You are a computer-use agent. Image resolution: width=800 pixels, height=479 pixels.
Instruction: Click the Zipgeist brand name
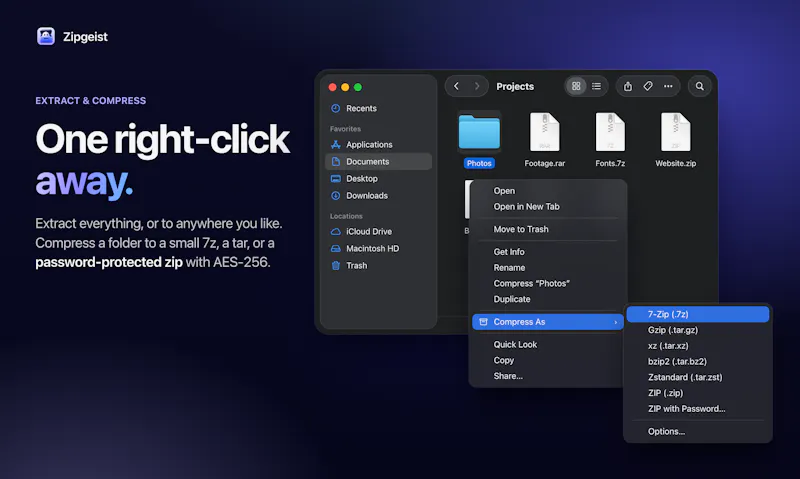[x=85, y=37]
